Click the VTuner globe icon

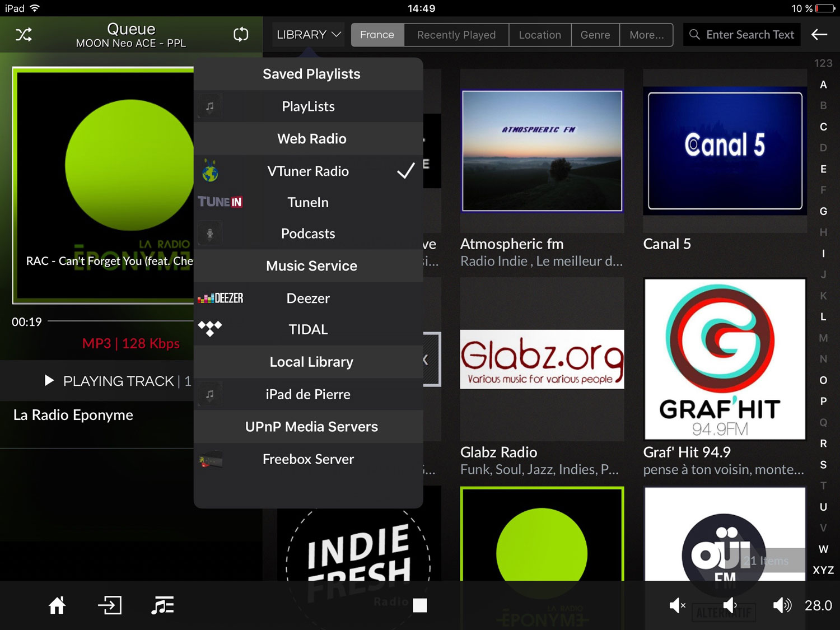pos(210,171)
